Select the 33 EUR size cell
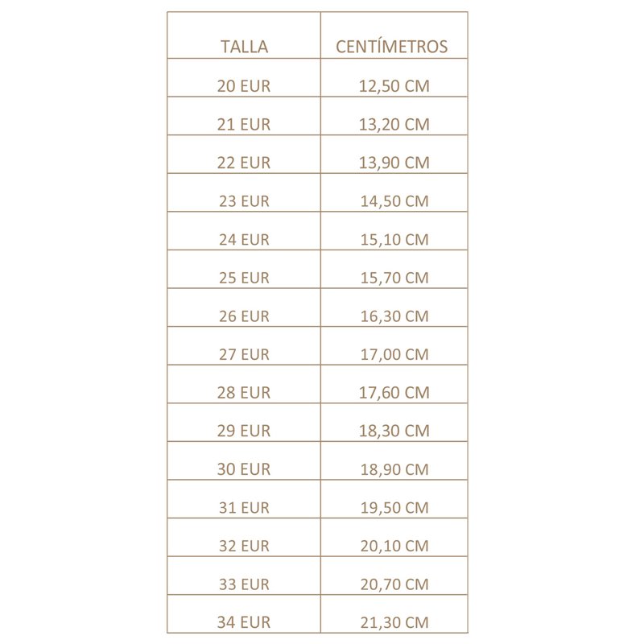Screen dimensions: 644x644 [244, 584]
